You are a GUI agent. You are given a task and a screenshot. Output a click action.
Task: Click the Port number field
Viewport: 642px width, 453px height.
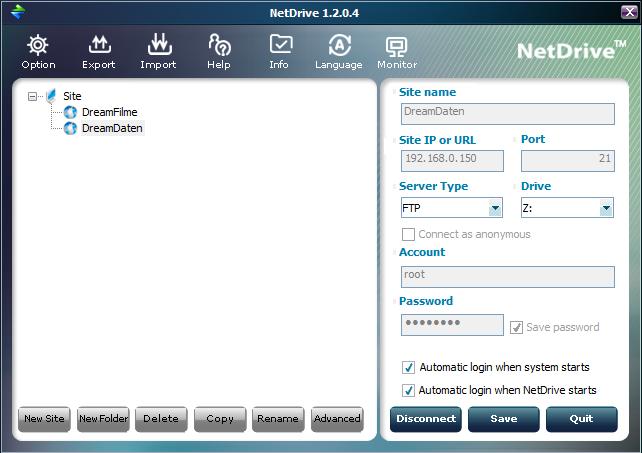(x=568, y=161)
